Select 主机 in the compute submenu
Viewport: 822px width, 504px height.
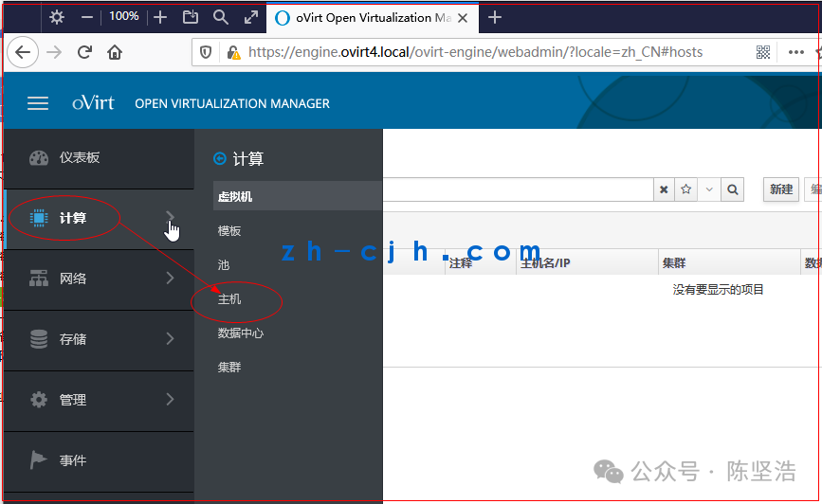[x=229, y=299]
